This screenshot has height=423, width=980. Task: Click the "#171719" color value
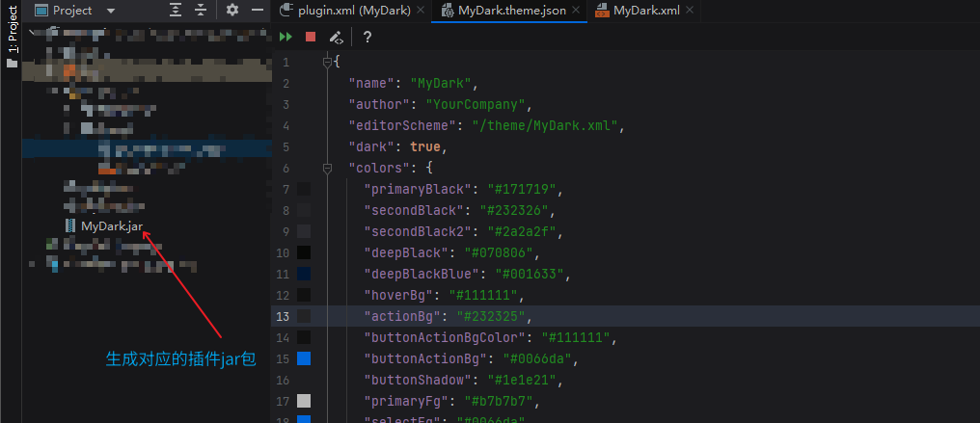(521, 189)
